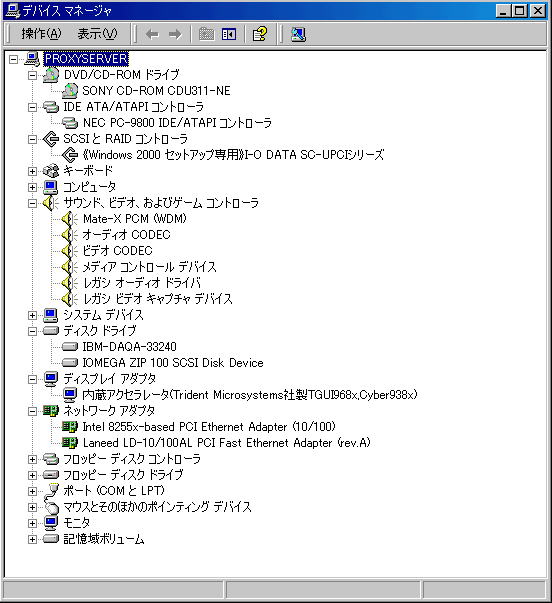Click the Mate-X PCM speaker icon

pyautogui.click(x=70, y=219)
